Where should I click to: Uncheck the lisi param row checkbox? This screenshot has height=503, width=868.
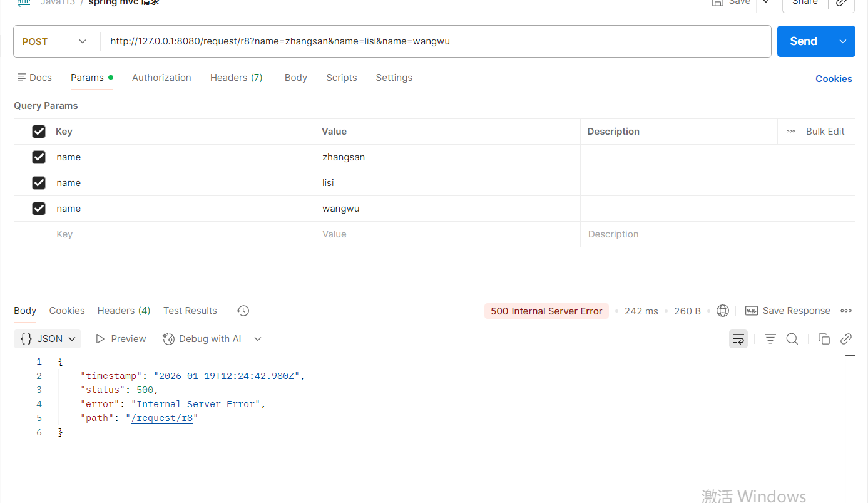[39, 183]
